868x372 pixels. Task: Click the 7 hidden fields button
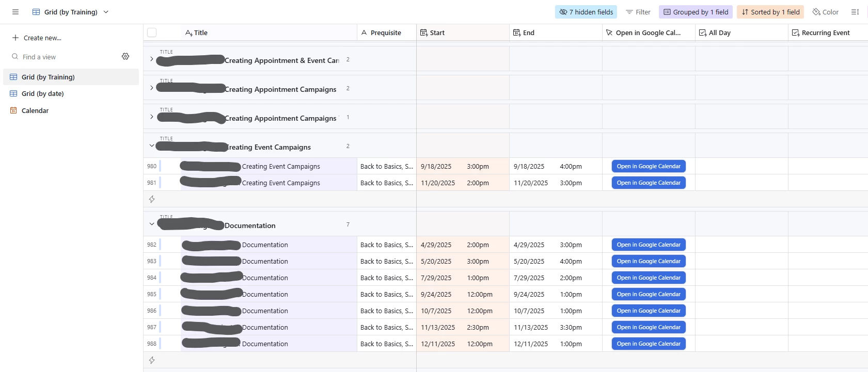587,12
